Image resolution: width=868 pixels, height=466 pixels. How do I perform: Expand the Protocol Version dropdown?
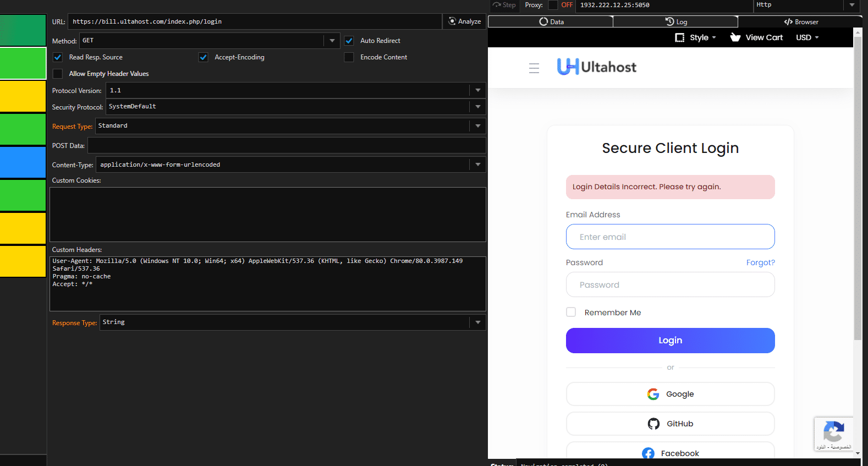coord(478,90)
